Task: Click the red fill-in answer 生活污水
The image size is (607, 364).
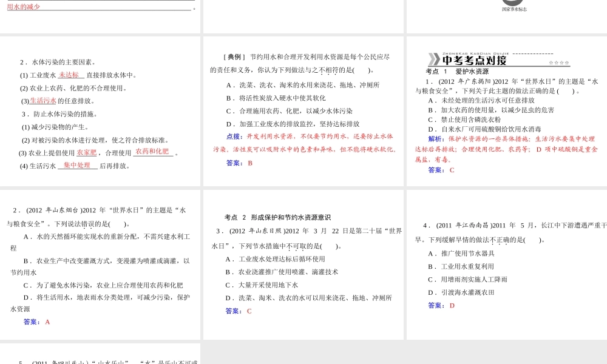Action: coord(43,101)
